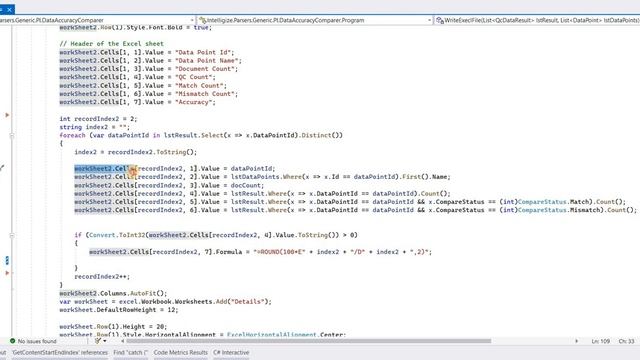Click the "Match Count" string literal
Viewport: 640px width, 360px height.
coord(199,86)
